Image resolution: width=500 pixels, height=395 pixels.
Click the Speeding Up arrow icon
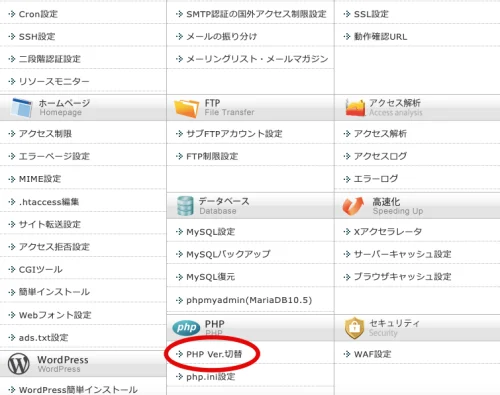click(353, 206)
